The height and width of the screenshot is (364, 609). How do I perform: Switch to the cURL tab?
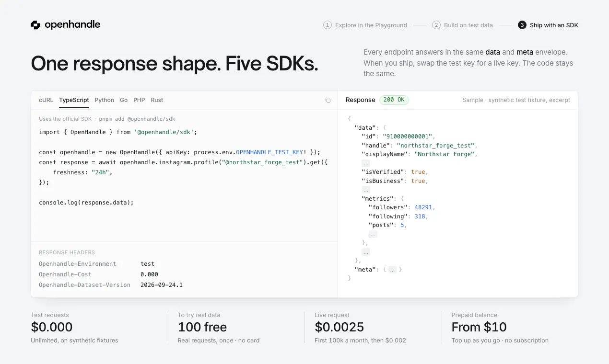tap(46, 100)
